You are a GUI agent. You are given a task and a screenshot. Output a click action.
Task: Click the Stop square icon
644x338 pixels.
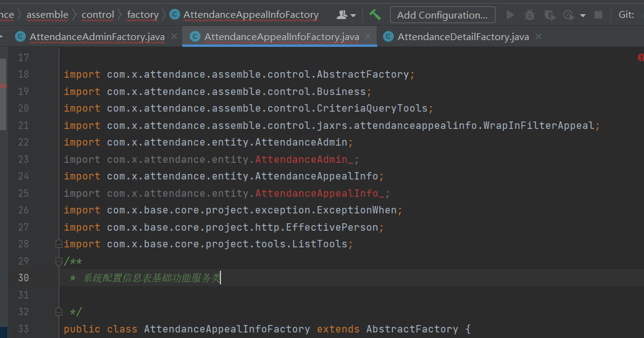click(598, 15)
